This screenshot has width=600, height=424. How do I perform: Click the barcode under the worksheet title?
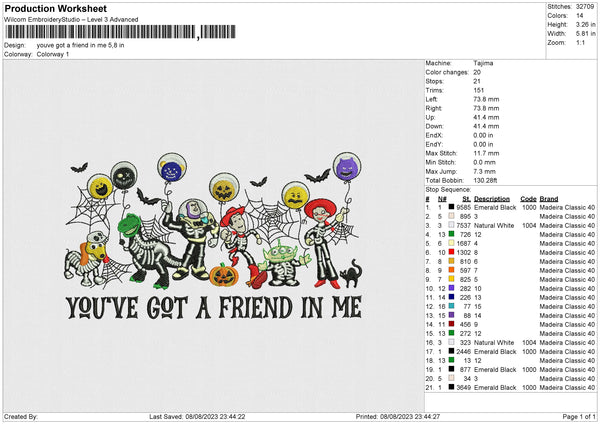pos(121,32)
